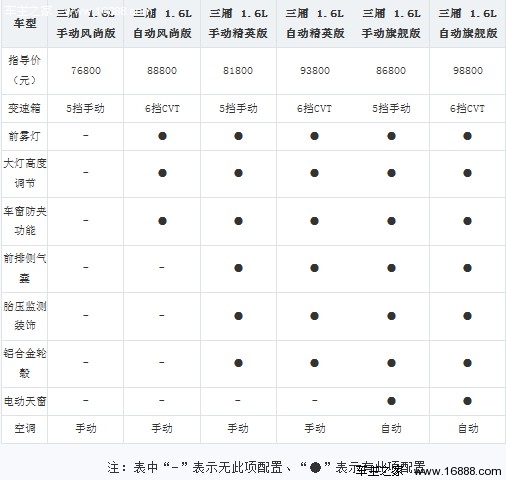Viewport: 506px width, 480px height.
Task: Click the 变速箱 row label
Action: 24,108
